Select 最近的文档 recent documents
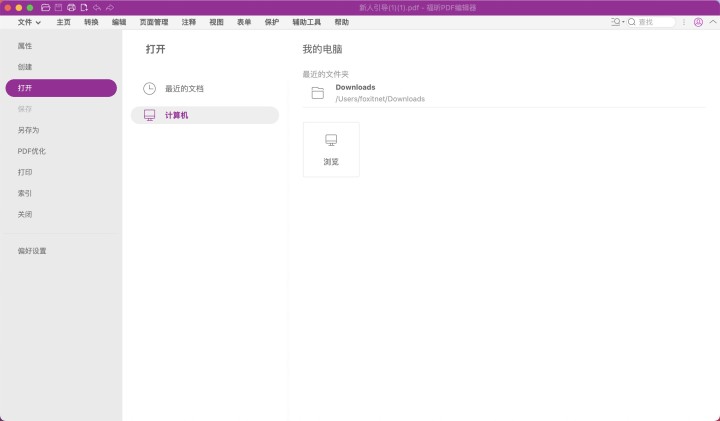Screen dimensions: 720x421 pos(184,88)
